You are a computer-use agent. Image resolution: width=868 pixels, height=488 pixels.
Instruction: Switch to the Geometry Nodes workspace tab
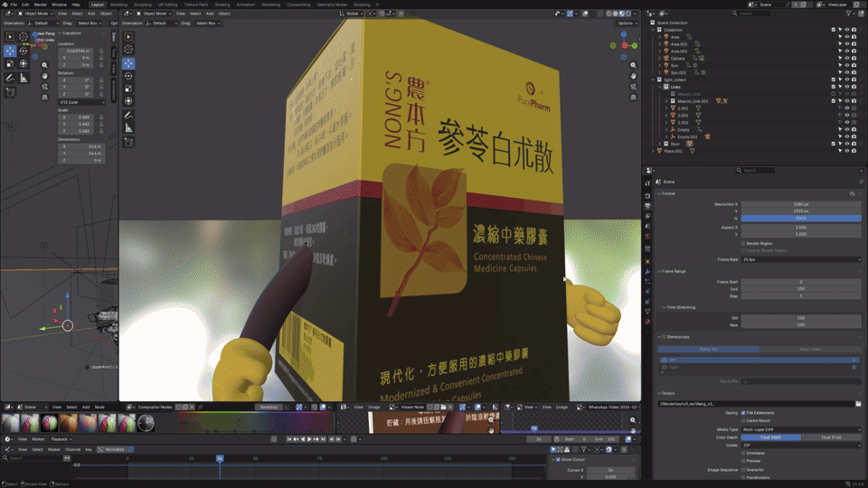[332, 5]
